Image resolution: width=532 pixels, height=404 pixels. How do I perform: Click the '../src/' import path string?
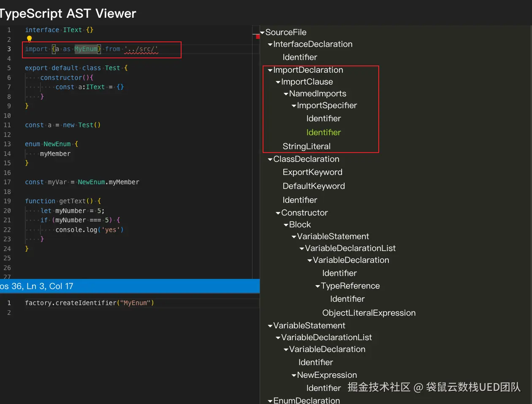pos(141,49)
